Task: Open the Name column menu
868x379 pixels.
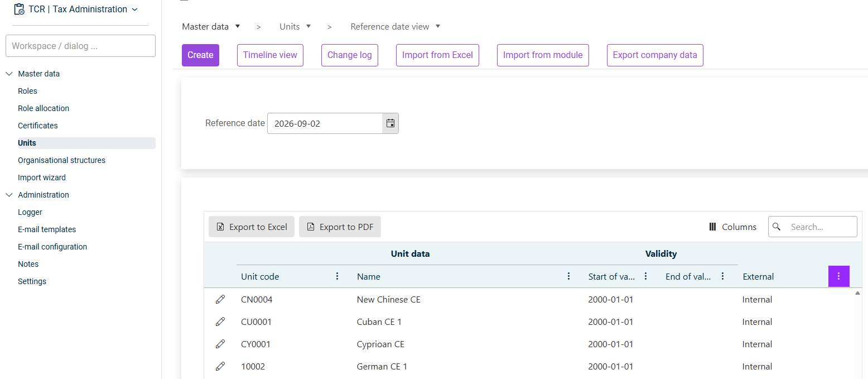Action: point(568,276)
